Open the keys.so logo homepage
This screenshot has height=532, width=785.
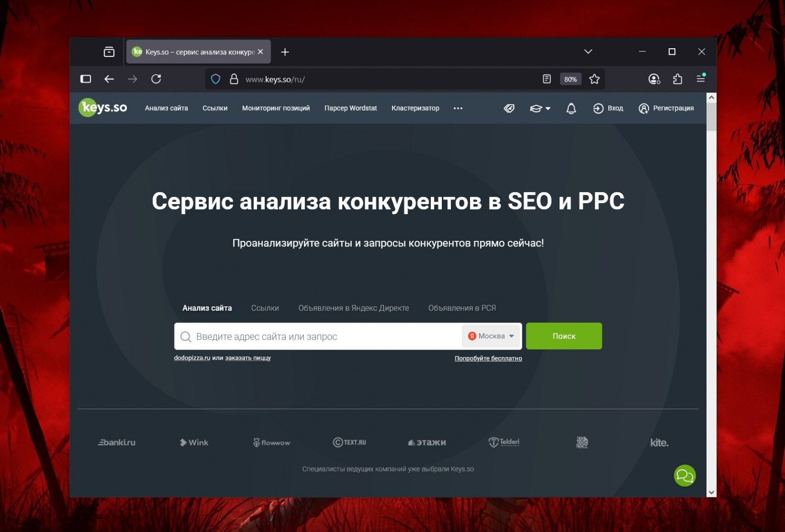coord(103,108)
